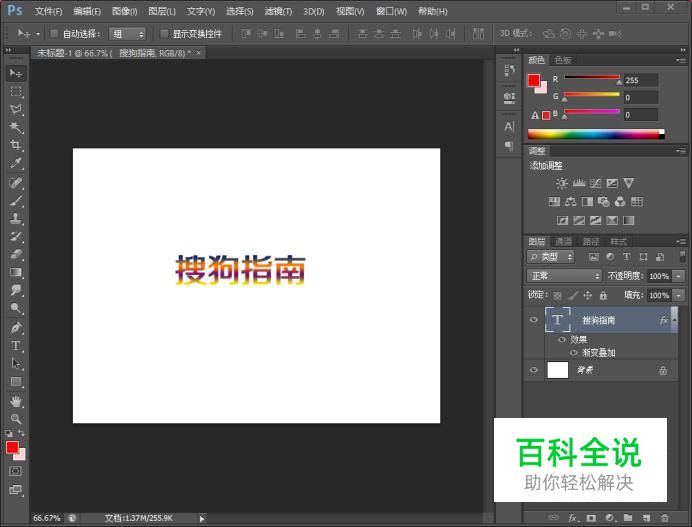Hide the 搜狗指南 text layer
Viewport: 692px width, 527px height.
pos(534,320)
